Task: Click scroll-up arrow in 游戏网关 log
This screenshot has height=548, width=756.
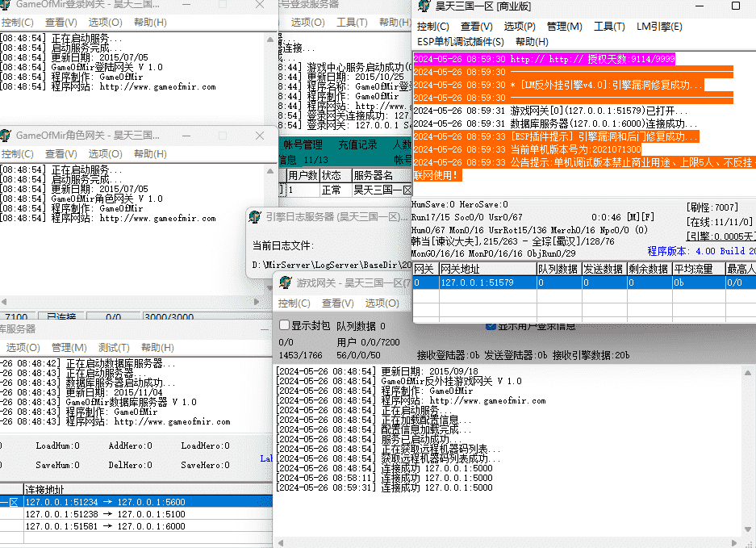Action: point(748,373)
